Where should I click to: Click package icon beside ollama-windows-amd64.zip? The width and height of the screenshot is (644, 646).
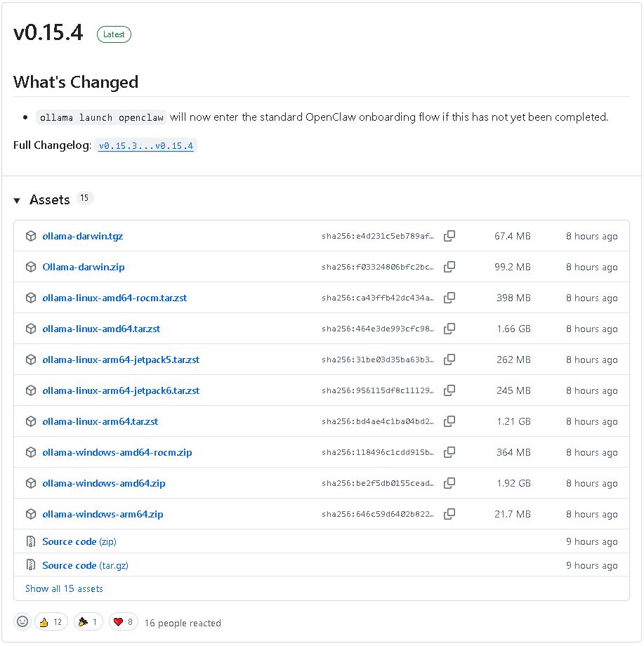(31, 483)
